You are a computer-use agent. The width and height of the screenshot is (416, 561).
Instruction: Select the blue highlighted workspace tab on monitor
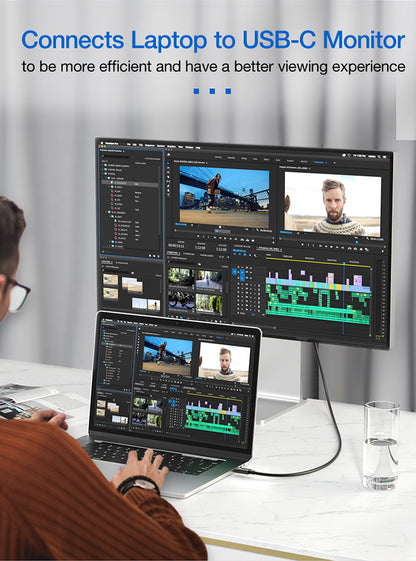tap(318, 162)
